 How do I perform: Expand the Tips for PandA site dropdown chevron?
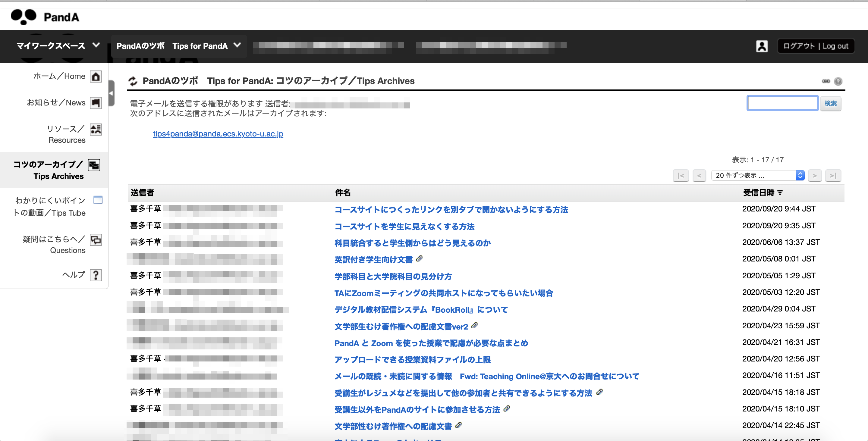click(237, 45)
